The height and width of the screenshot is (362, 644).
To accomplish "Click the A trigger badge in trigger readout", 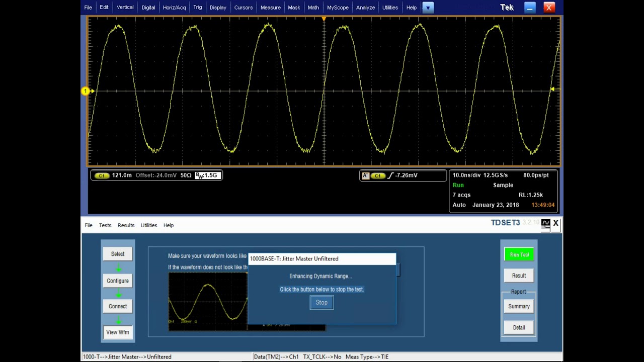I will (x=366, y=175).
